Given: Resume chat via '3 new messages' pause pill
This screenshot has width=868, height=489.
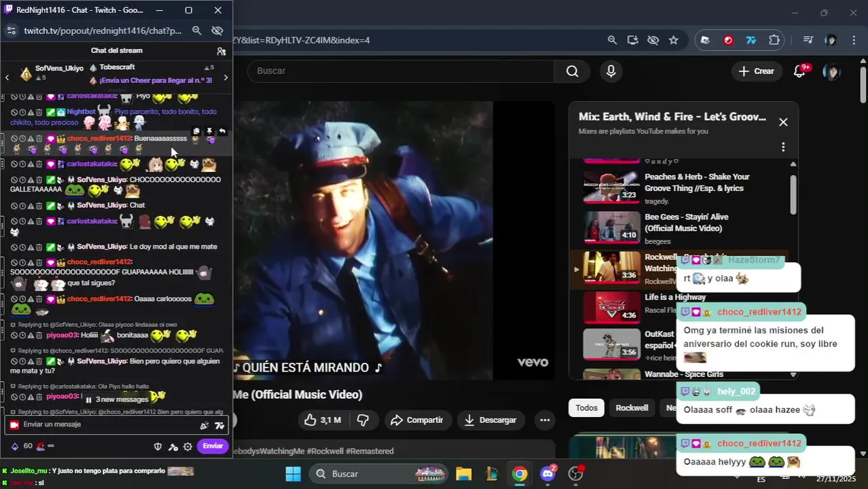Looking at the screenshot, I should (117, 399).
